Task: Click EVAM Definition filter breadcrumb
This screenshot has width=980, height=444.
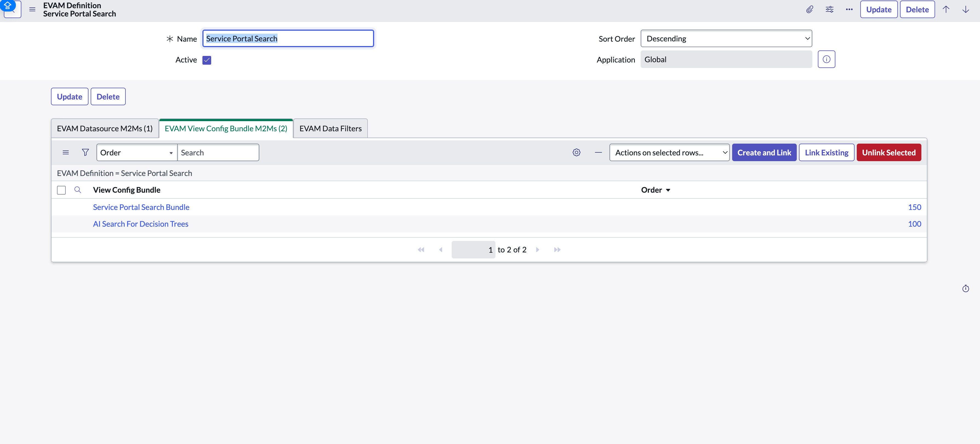Action: click(x=124, y=173)
